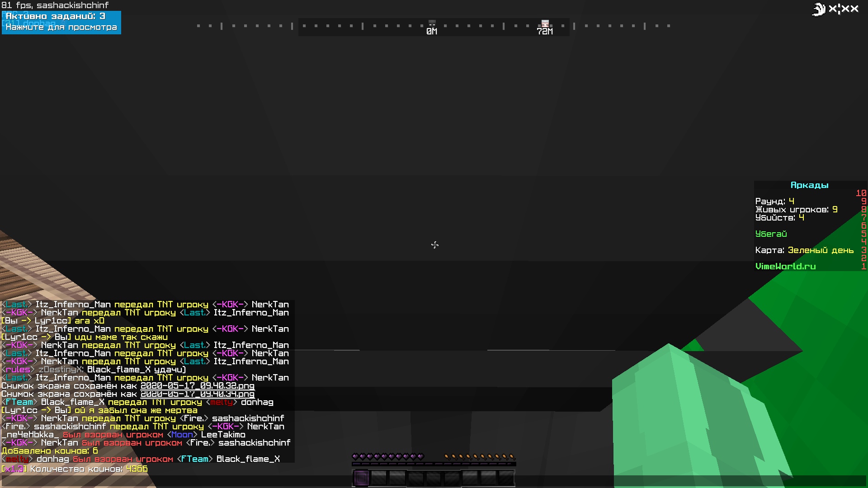
Task: Click the purple experience progress bar
Action: coord(434,464)
